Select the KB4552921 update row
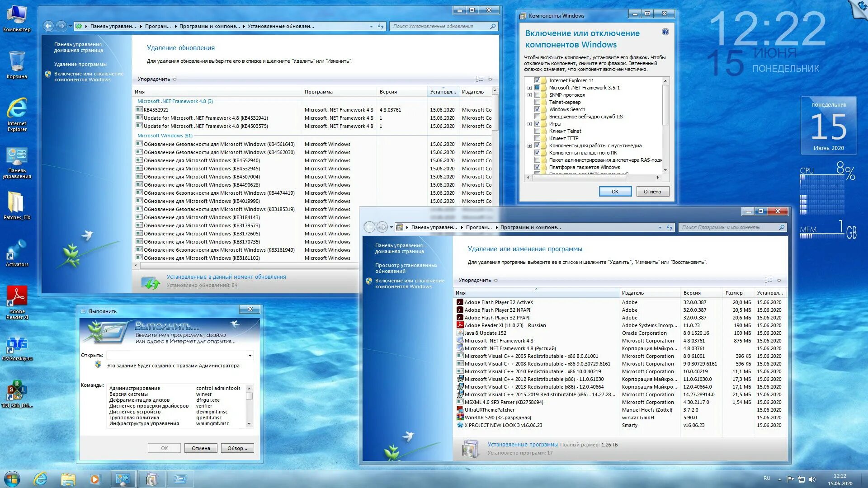868x488 pixels. (x=313, y=110)
